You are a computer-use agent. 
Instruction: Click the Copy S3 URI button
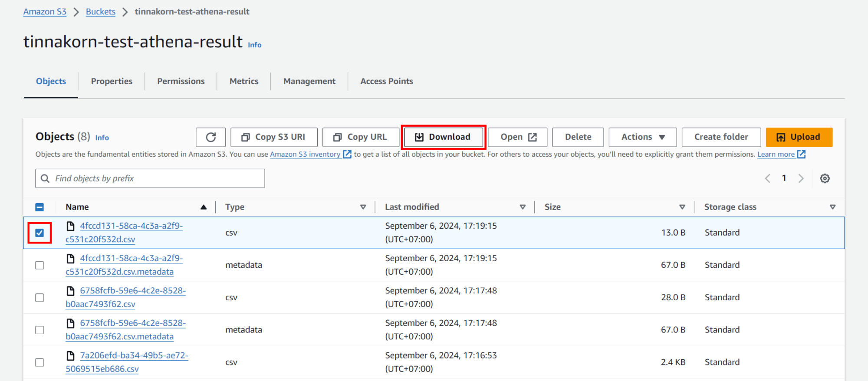(274, 137)
